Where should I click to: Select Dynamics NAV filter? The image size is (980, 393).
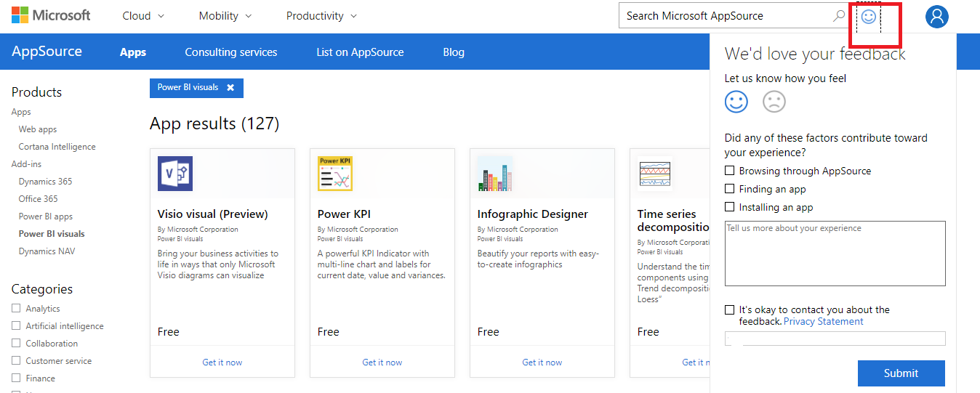[47, 251]
